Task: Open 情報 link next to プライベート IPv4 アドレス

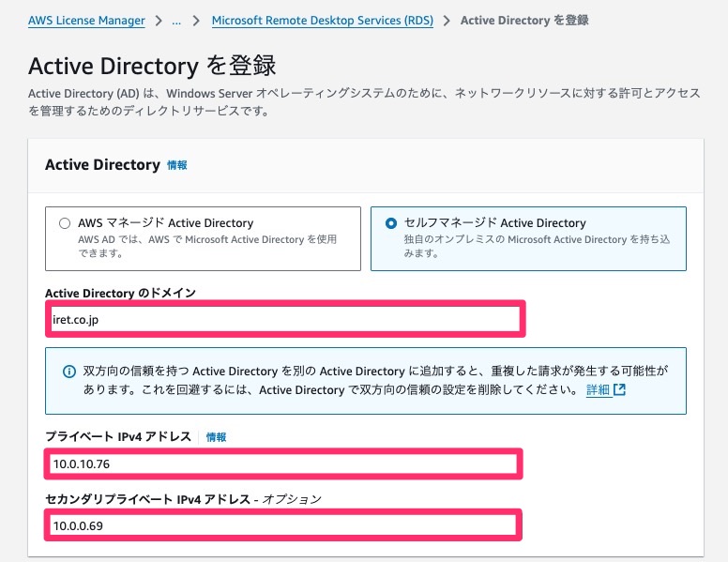Action: point(216,437)
